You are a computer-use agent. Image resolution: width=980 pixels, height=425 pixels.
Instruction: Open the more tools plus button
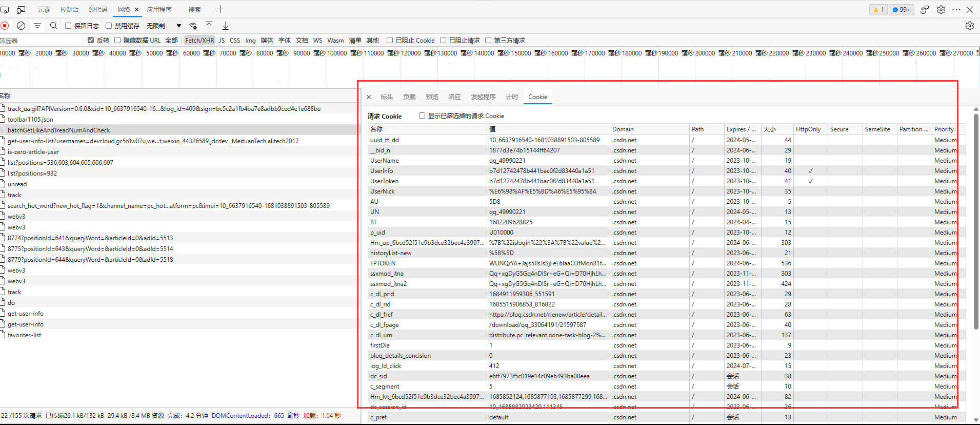point(221,9)
